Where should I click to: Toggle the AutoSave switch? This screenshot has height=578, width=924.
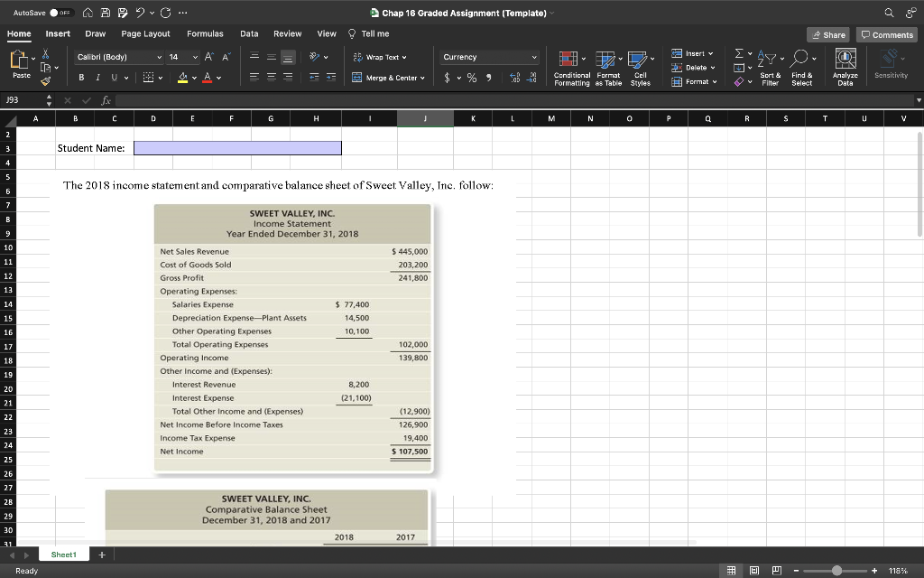[x=60, y=13]
